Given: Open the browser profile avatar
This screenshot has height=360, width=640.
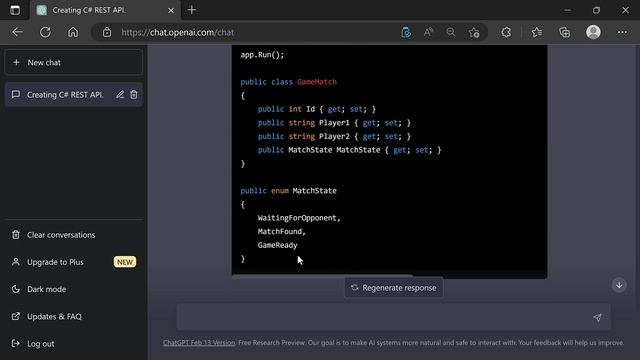Looking at the screenshot, I should pos(593,32).
